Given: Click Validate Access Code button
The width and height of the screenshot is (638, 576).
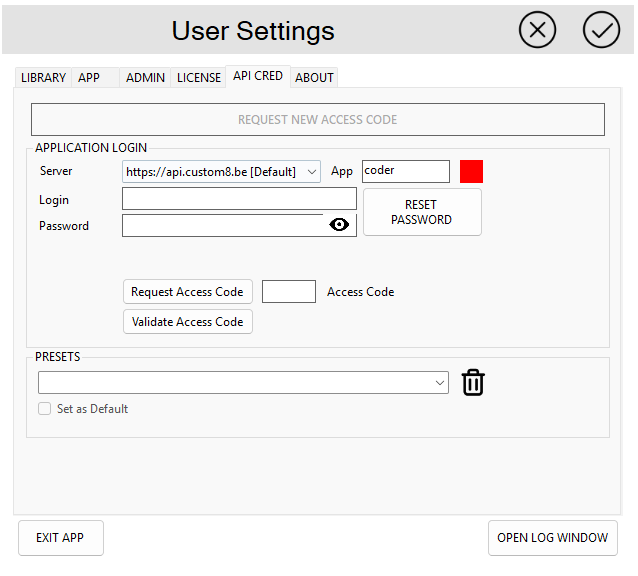Looking at the screenshot, I should coord(188,322).
